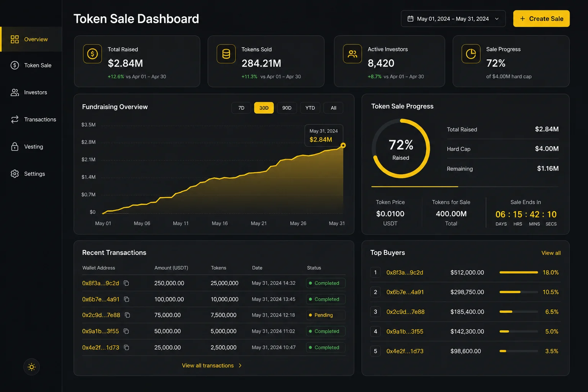Show the YTD chart range

coord(310,108)
